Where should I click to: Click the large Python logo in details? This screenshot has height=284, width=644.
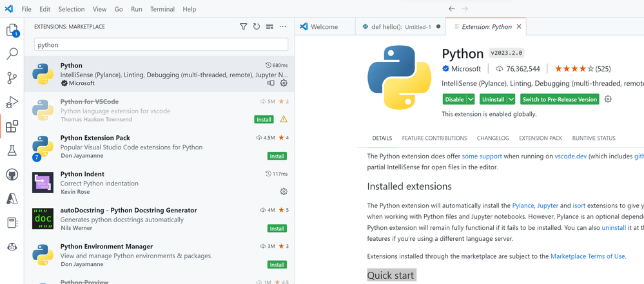(x=399, y=77)
